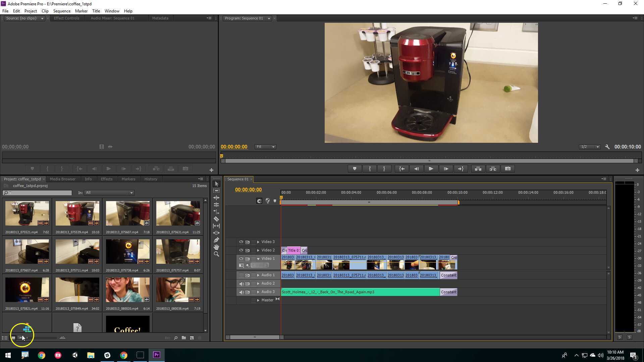Create a New Bin in the project panel

pyautogui.click(x=183, y=338)
